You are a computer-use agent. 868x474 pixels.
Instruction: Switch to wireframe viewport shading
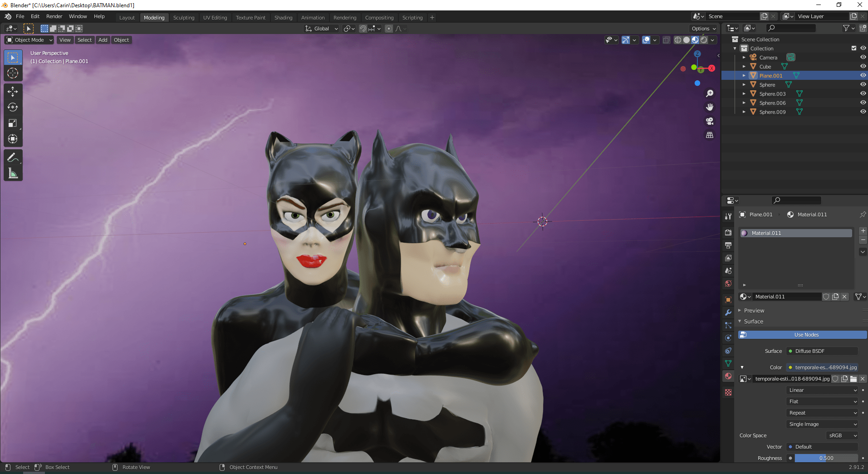(678, 40)
